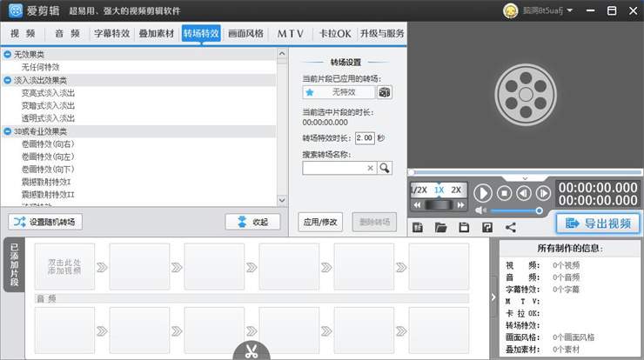The height and width of the screenshot is (360, 644).
Task: Open the 音频 tab
Action: [67, 33]
